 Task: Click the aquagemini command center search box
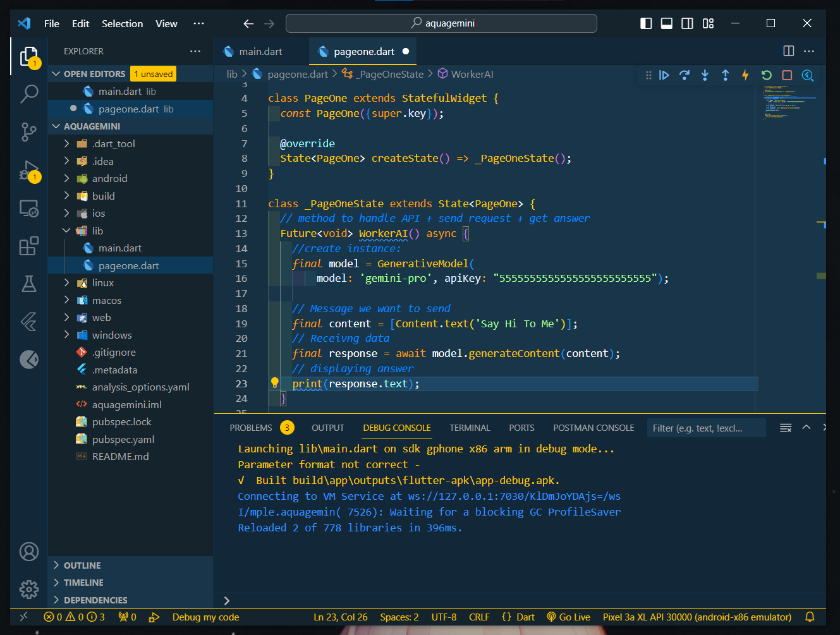[x=441, y=23]
